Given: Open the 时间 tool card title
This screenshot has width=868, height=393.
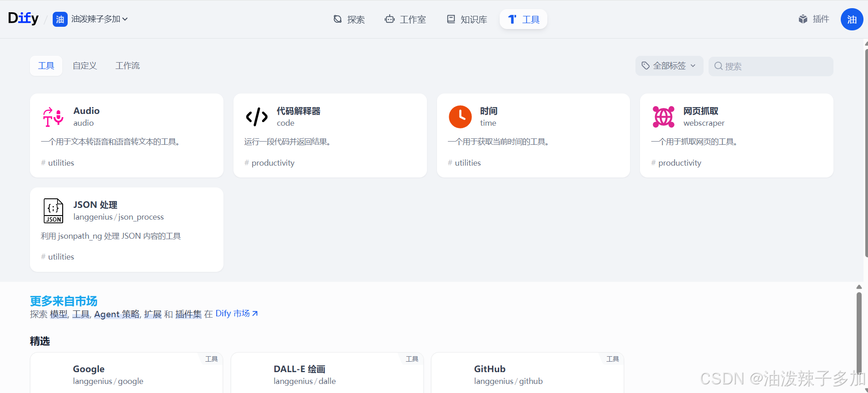Looking at the screenshot, I should pyautogui.click(x=489, y=111).
